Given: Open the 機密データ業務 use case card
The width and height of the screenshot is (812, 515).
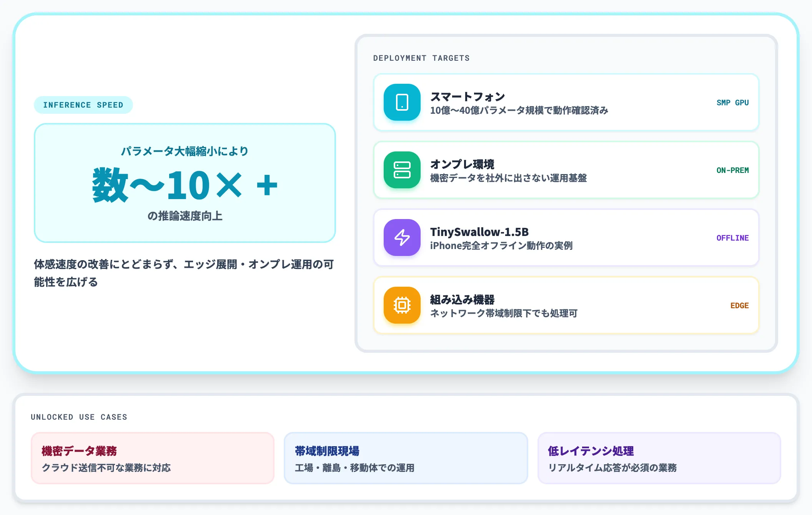Looking at the screenshot, I should [x=153, y=458].
